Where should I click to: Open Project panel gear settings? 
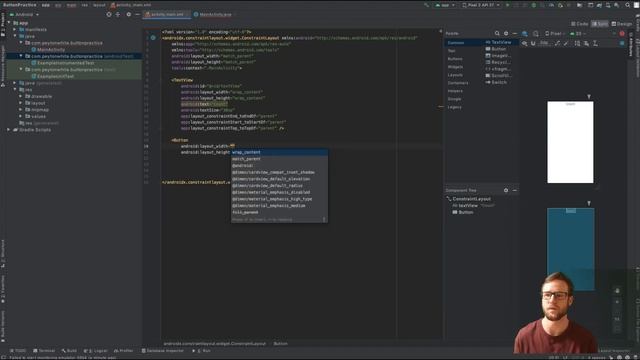coord(129,14)
